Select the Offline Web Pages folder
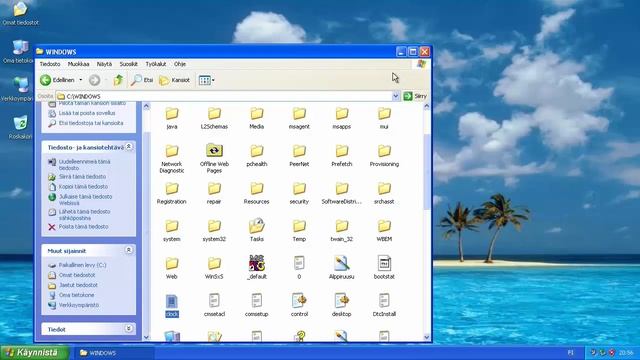This screenshot has width=640, height=360. pyautogui.click(x=214, y=158)
